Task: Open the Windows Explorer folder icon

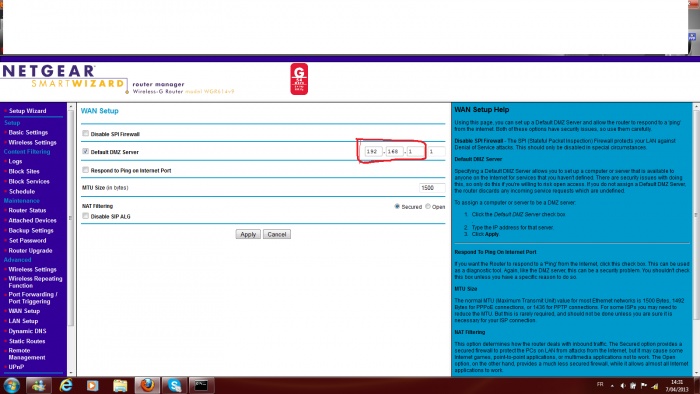Action: 120,385
